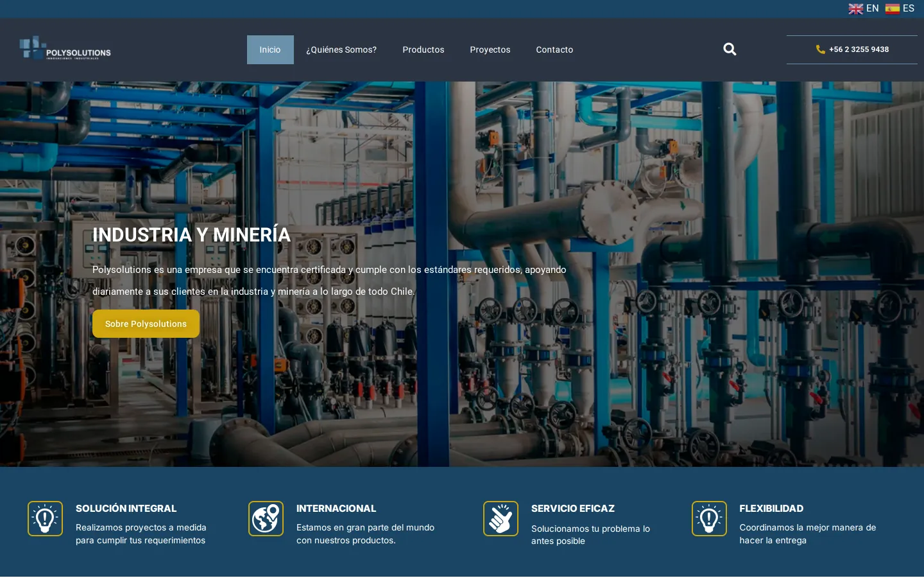
Task: Click the Flexibilidad lightbulb icon
Action: [709, 518]
